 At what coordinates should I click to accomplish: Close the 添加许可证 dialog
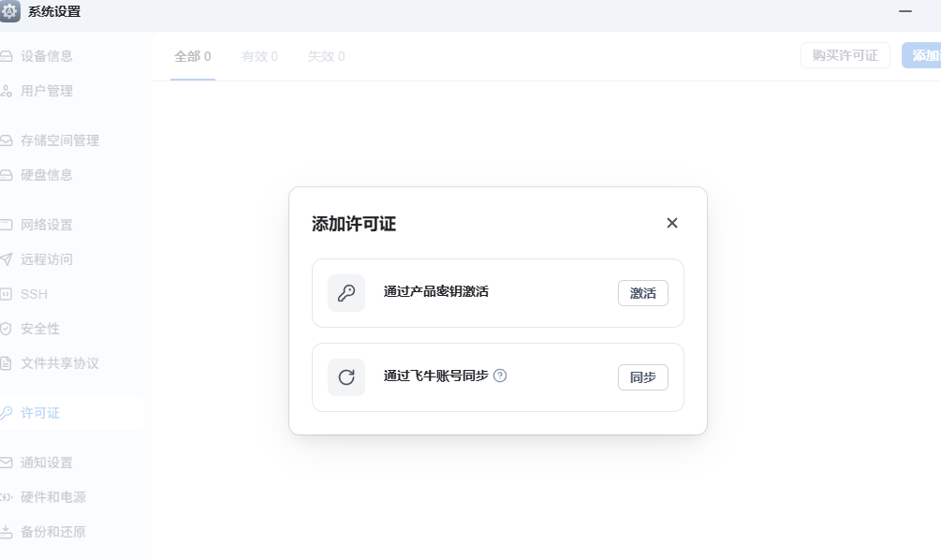click(672, 223)
